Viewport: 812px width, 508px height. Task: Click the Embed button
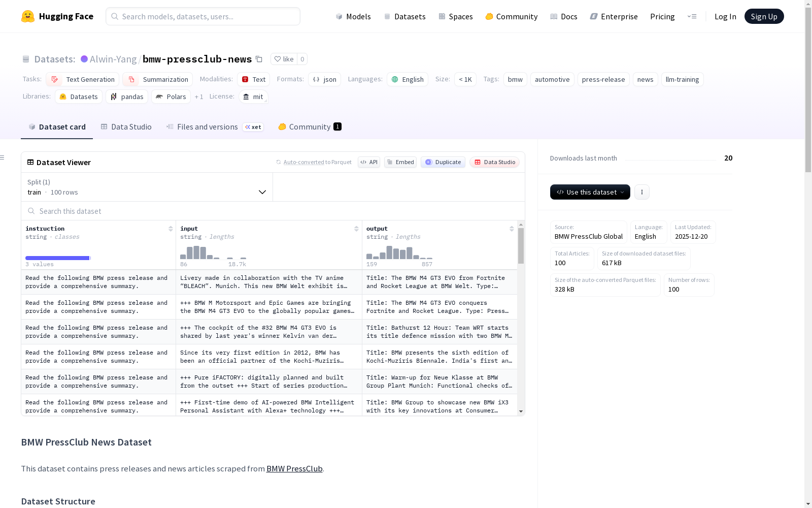400,162
